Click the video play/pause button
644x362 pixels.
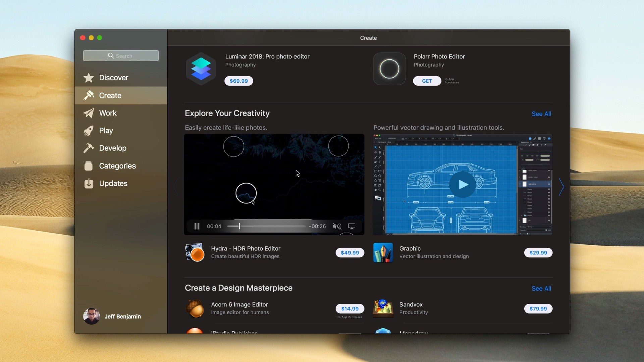pyautogui.click(x=196, y=226)
